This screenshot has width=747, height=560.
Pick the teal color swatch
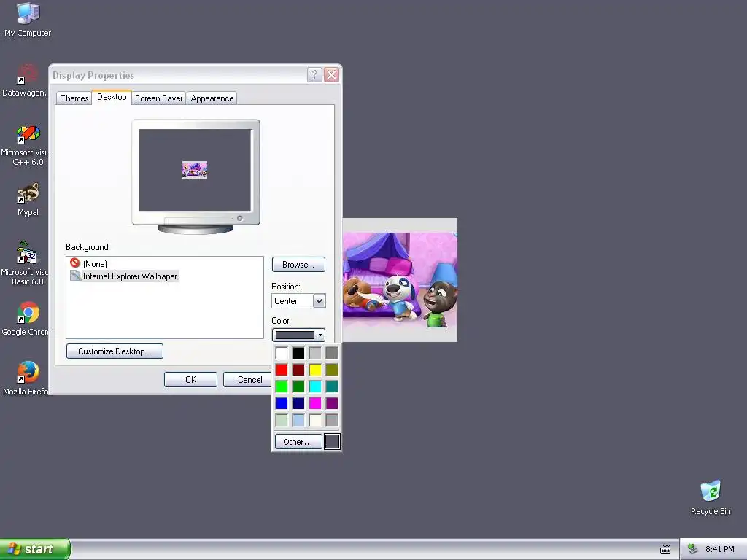(332, 386)
